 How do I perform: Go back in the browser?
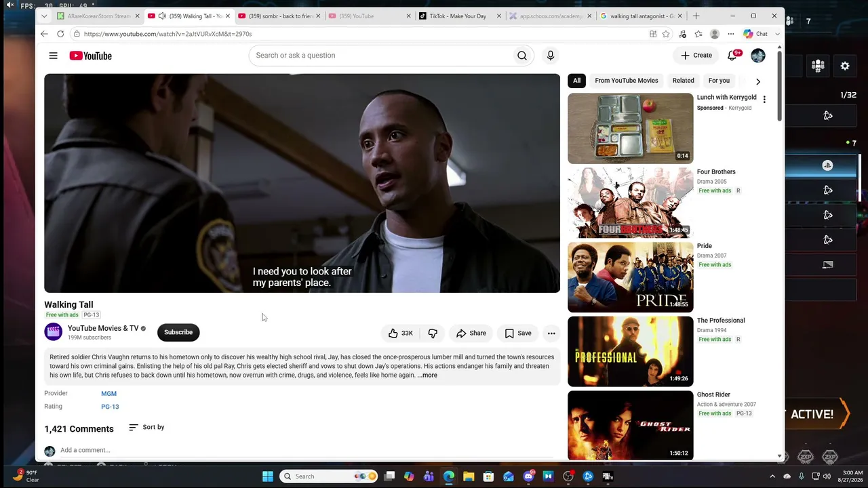click(44, 34)
